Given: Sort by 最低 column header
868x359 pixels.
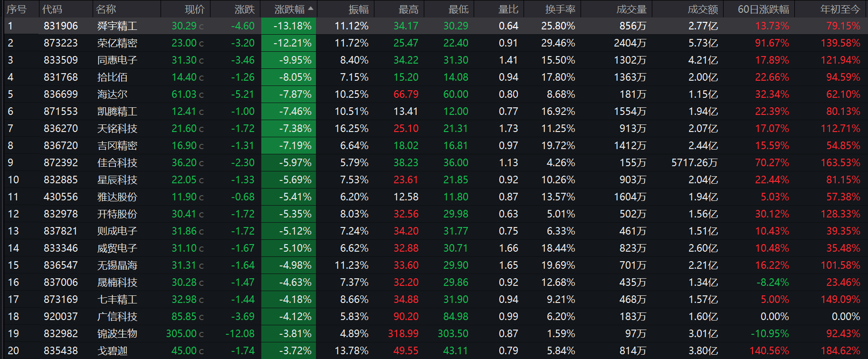Looking at the screenshot, I should [458, 9].
